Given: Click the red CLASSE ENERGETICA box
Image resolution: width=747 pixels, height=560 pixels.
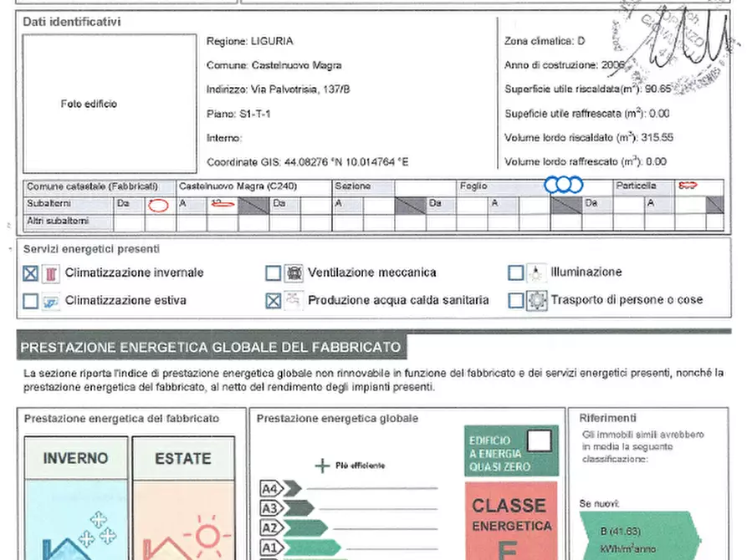Looking at the screenshot, I should (510, 520).
